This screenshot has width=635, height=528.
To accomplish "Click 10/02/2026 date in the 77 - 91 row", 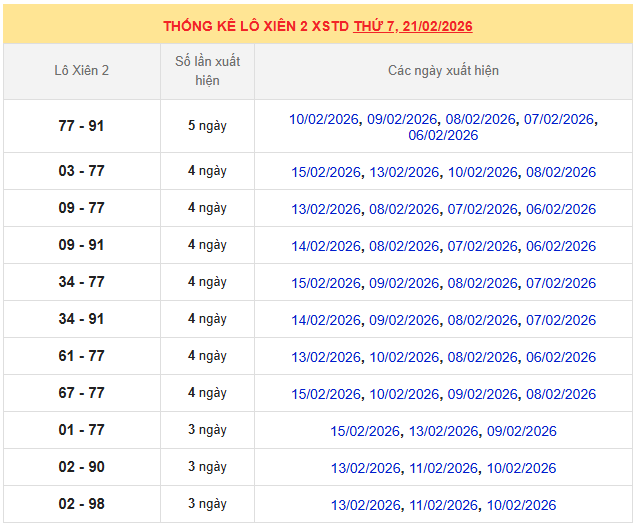I will pyautogui.click(x=323, y=119).
